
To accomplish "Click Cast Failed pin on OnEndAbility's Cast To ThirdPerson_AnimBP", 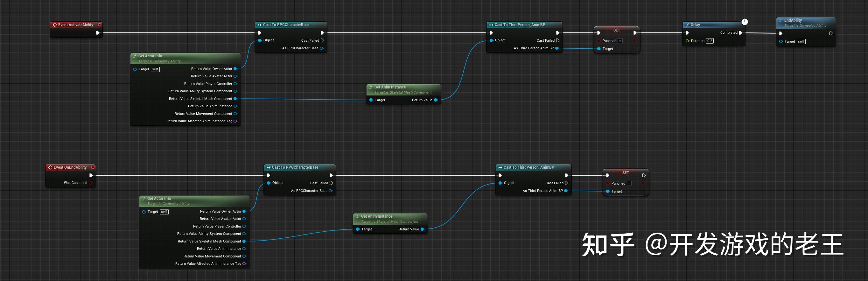I will [x=566, y=183].
